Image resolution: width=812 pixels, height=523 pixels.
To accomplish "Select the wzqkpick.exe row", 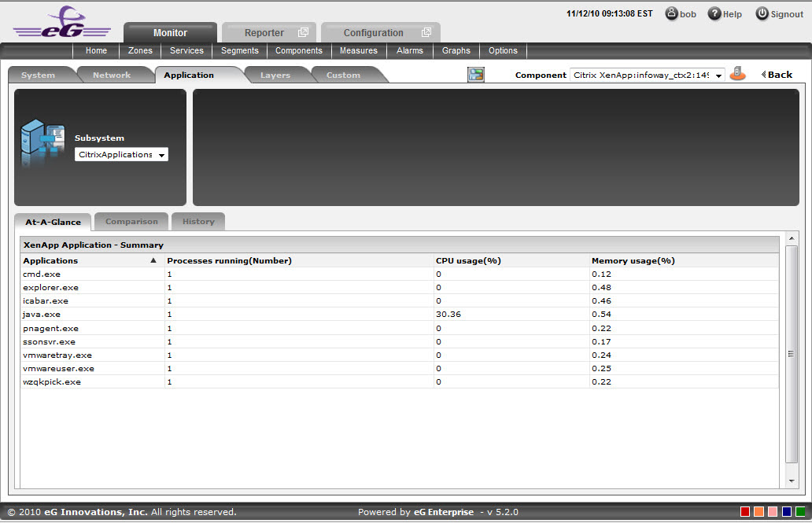I will point(399,381).
